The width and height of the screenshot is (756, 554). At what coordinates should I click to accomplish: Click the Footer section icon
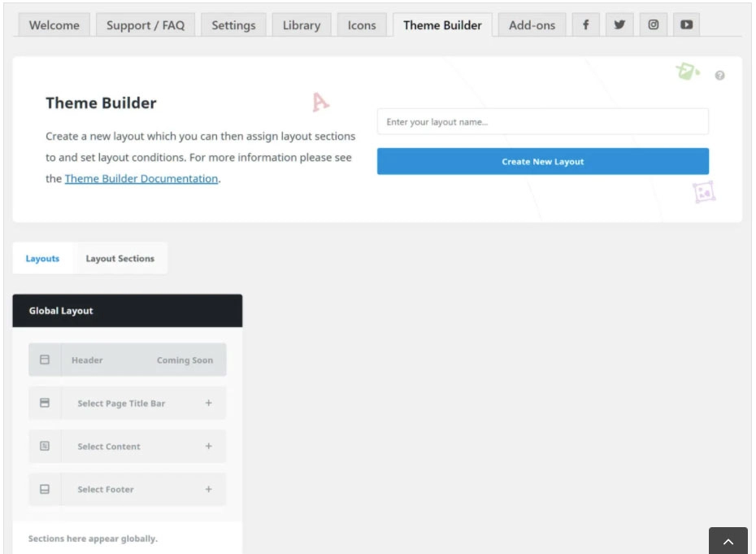pos(45,489)
